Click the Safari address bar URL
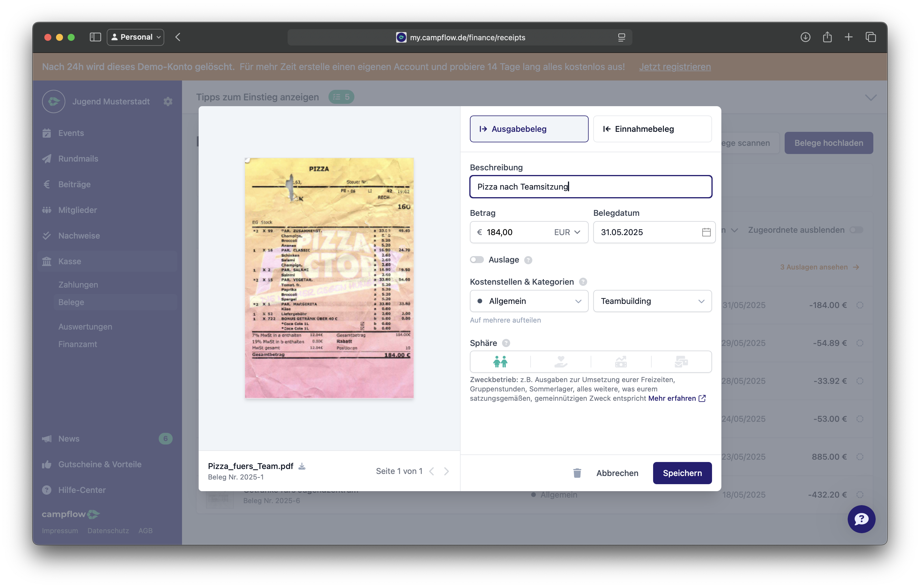920x588 pixels. (467, 37)
